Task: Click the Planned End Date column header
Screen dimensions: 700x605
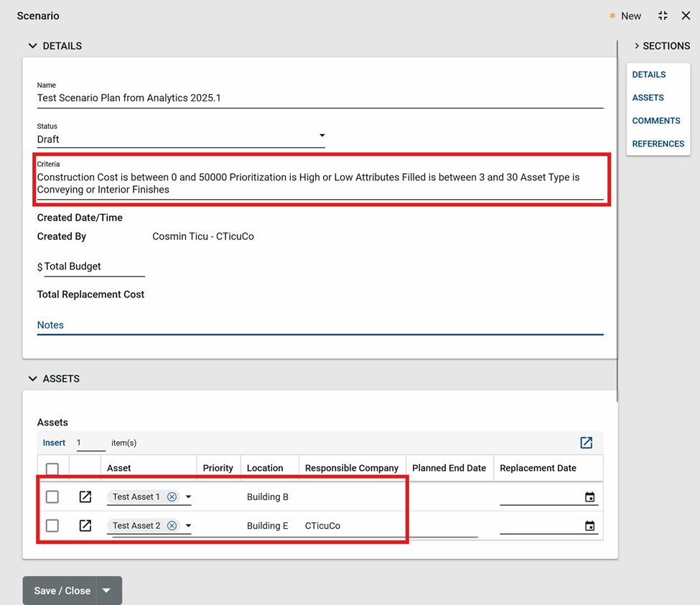Action: click(449, 468)
